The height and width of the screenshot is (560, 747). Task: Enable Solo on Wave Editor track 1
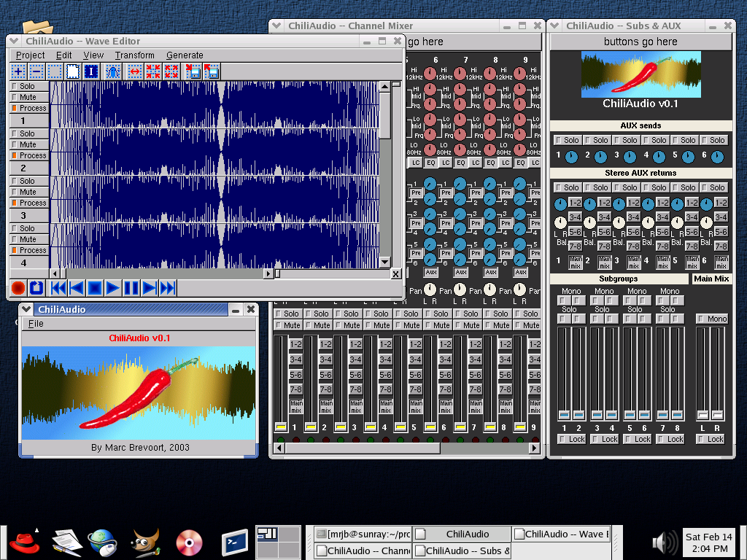29,86
